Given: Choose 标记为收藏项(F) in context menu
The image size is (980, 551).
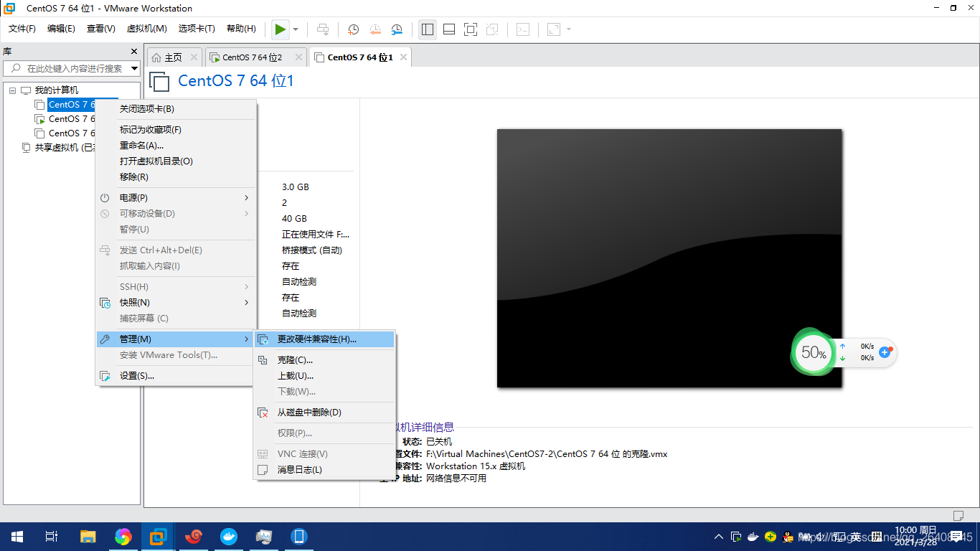Looking at the screenshot, I should coord(176,130).
